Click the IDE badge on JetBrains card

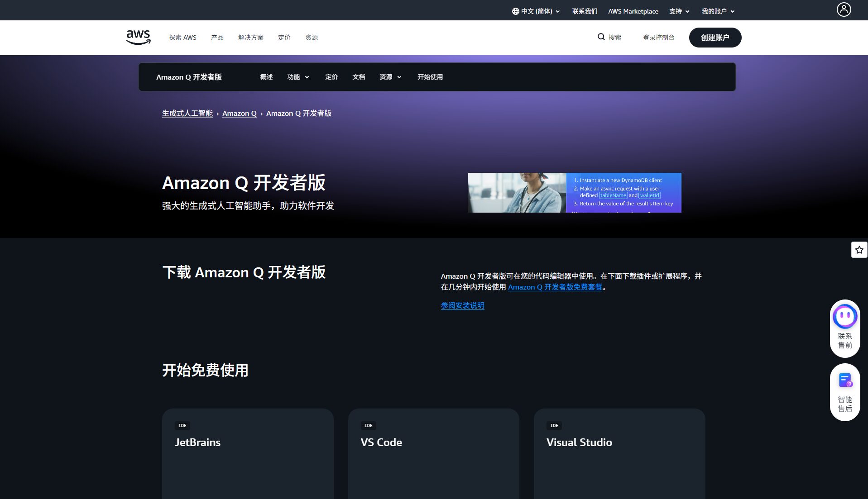[x=182, y=425]
